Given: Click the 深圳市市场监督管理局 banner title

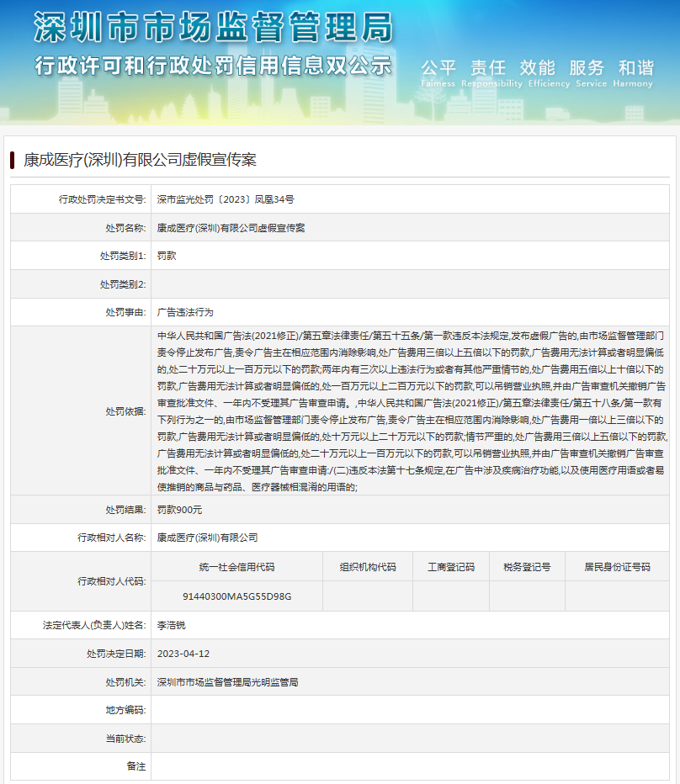Looking at the screenshot, I should [x=214, y=27].
